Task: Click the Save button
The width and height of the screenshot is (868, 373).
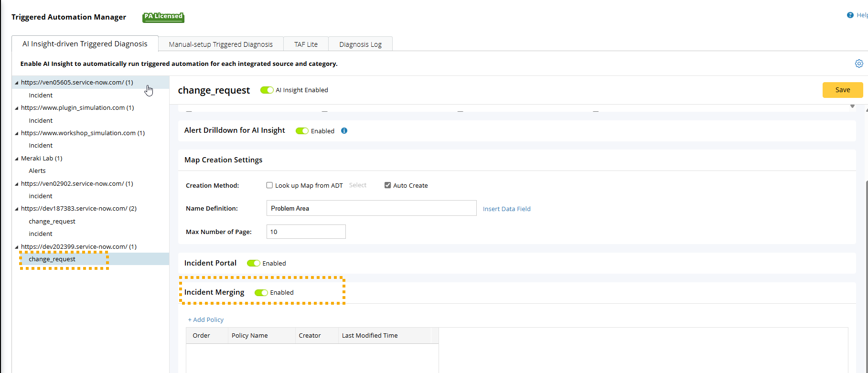Action: (x=842, y=90)
